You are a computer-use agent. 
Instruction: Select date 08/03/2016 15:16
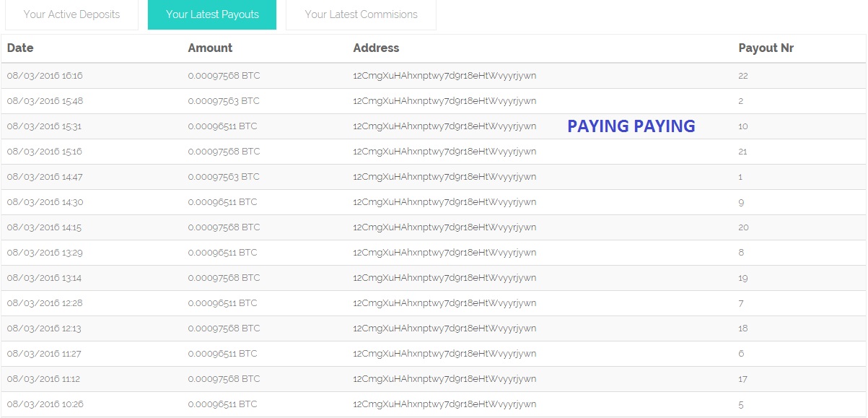[45, 152]
